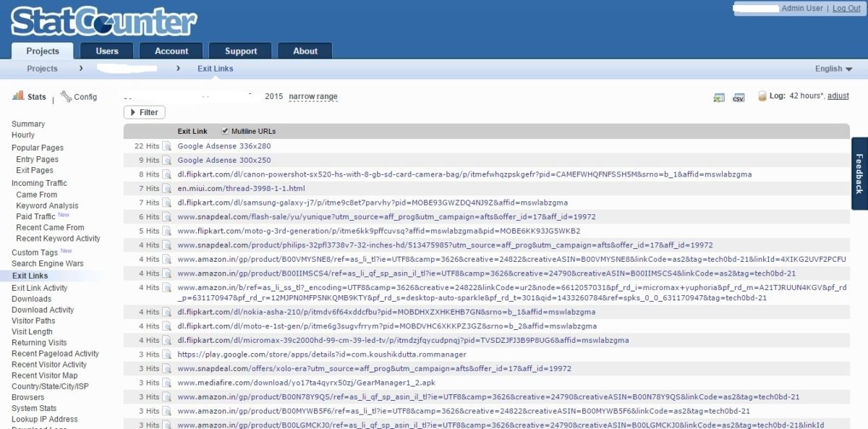Open Came From report

[x=37, y=195]
